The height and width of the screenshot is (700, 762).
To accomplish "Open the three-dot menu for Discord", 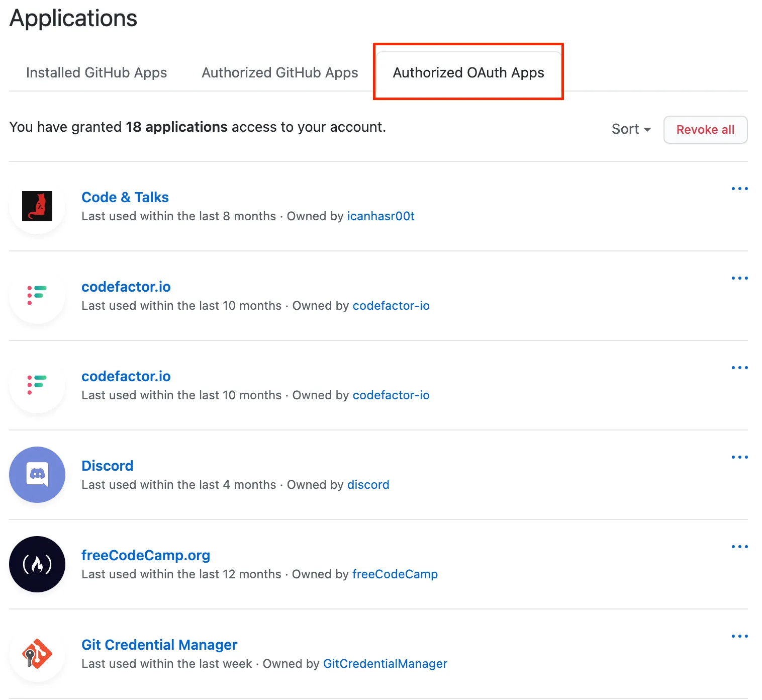I will [739, 457].
